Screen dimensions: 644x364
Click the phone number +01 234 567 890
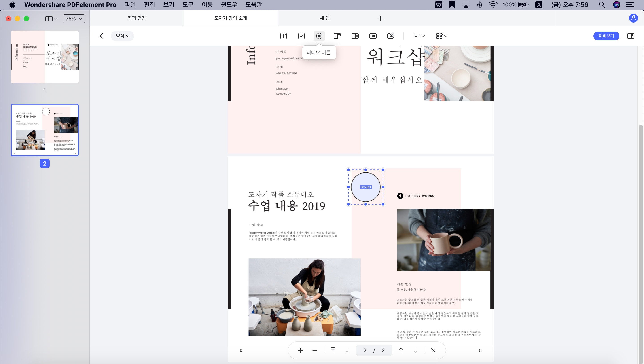[x=286, y=73]
